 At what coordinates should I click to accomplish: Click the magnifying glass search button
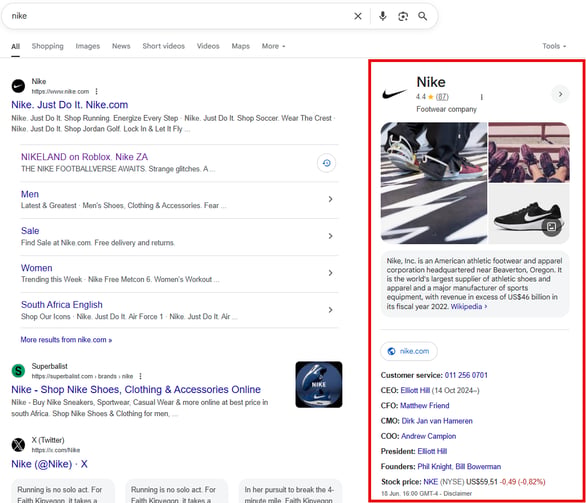[423, 16]
